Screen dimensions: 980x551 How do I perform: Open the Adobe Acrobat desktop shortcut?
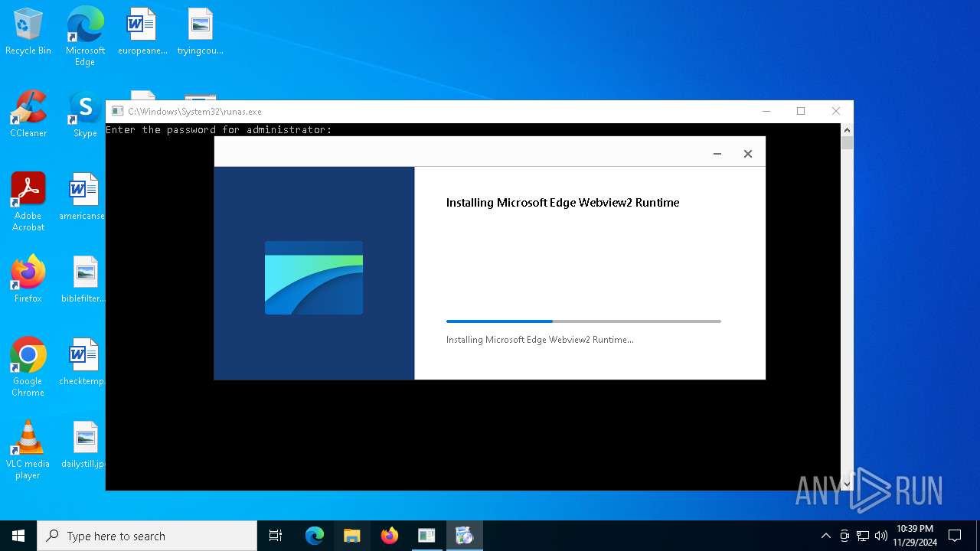[x=28, y=202]
